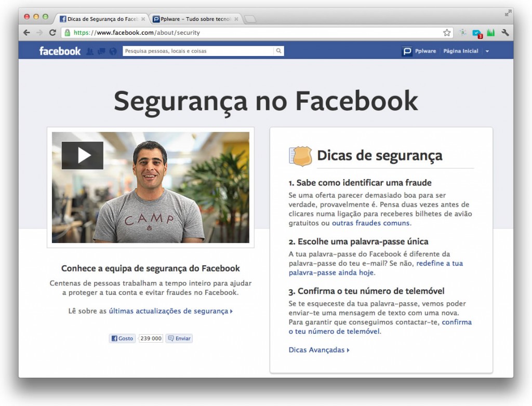The height and width of the screenshot is (406, 532).
Task: Click heading Escolhe uma palavra-passe única
Action: tap(358, 241)
